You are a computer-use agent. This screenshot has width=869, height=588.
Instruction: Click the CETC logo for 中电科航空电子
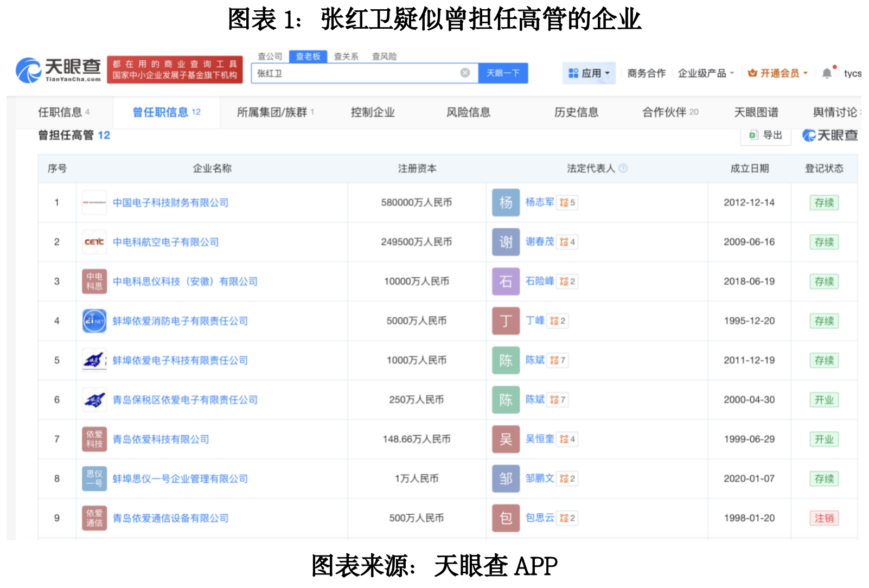click(94, 242)
